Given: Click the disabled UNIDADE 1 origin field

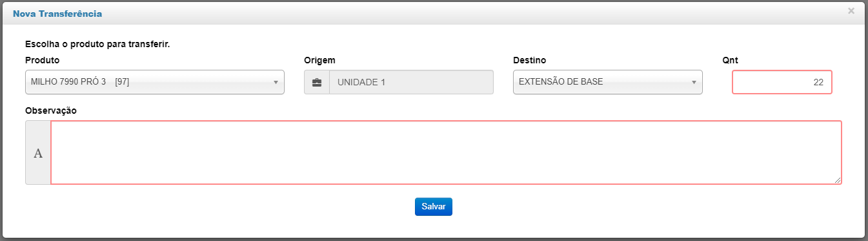Looking at the screenshot, I should click(x=411, y=83).
